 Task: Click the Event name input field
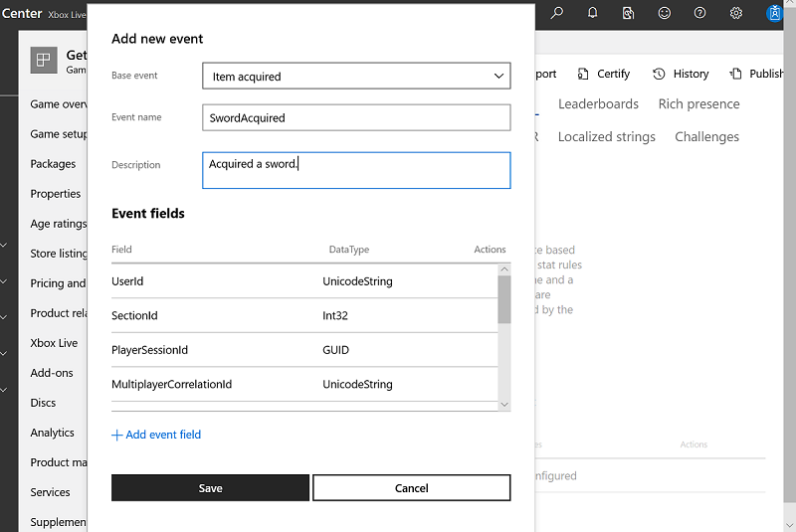(356, 117)
